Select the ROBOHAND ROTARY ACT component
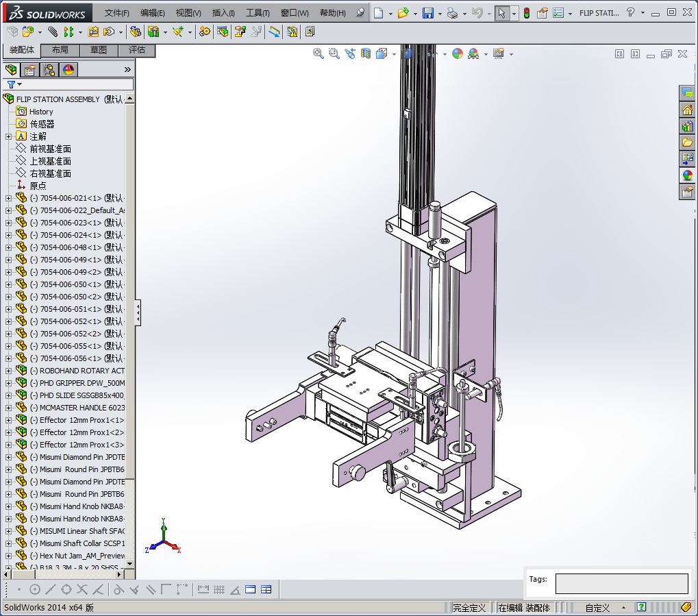 point(82,371)
